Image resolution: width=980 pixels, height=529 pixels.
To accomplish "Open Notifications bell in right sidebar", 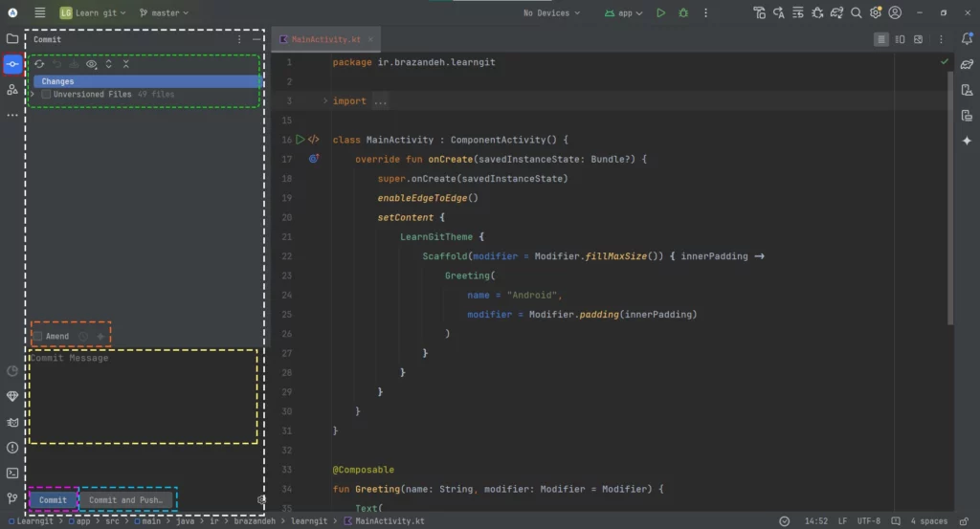I will point(967,38).
